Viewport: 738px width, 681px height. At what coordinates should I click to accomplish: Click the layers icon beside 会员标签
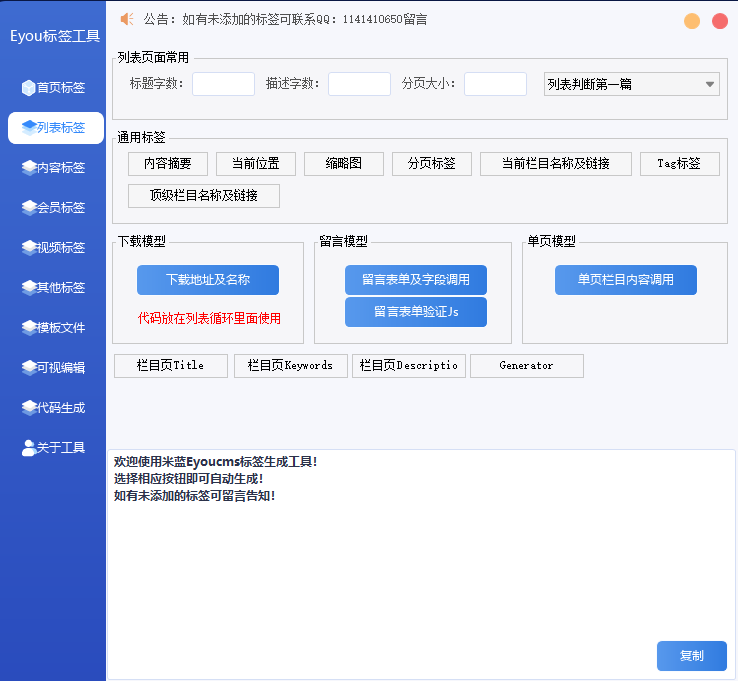[29, 207]
